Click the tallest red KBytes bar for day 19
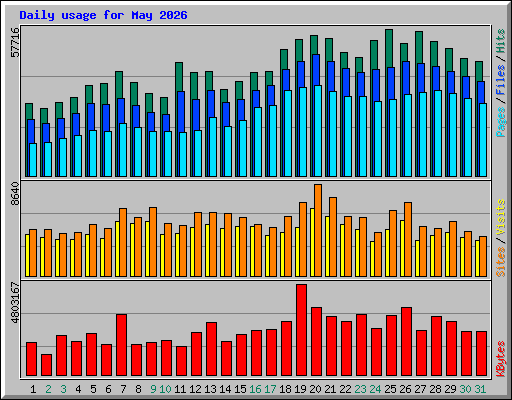Image resolution: width=512 pixels, height=400 pixels. coord(302,330)
